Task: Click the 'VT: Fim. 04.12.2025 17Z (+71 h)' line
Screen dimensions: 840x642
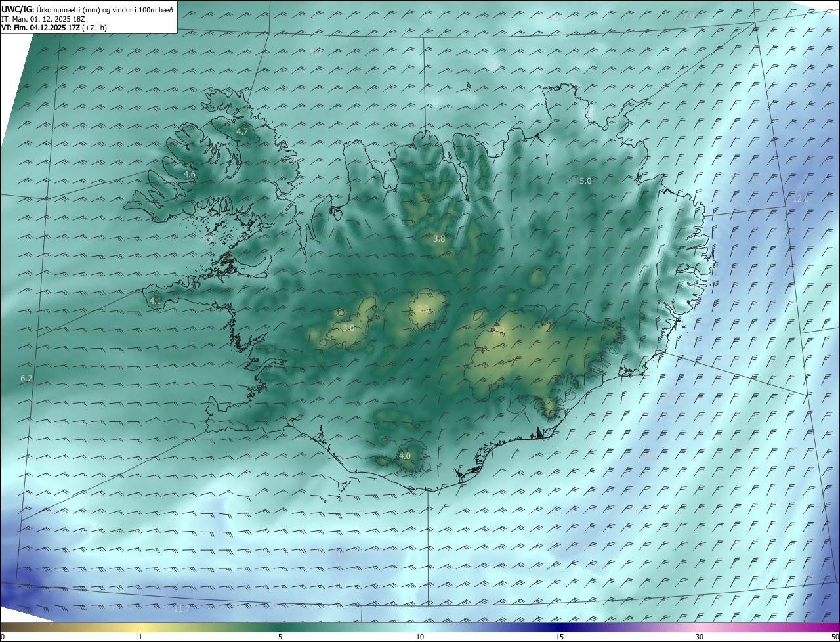Action: 54,28
